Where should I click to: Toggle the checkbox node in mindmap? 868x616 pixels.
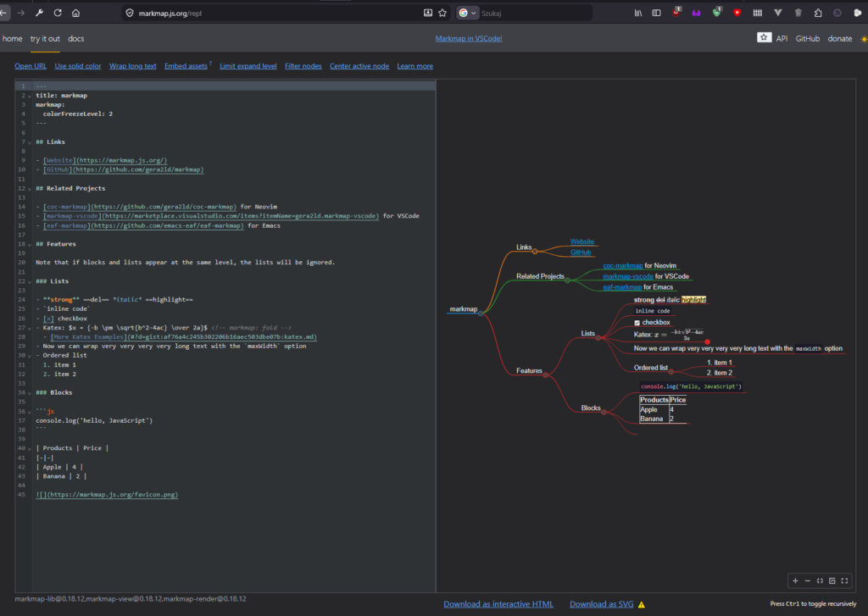[637, 323]
